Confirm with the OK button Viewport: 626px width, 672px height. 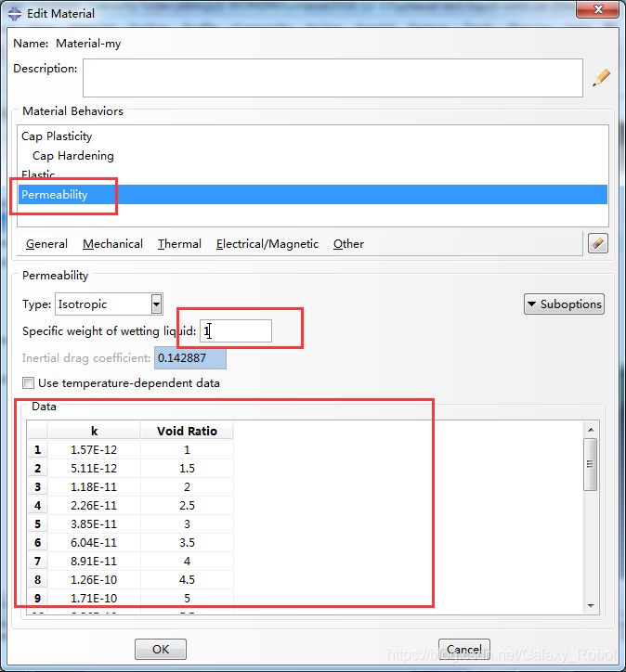(161, 650)
